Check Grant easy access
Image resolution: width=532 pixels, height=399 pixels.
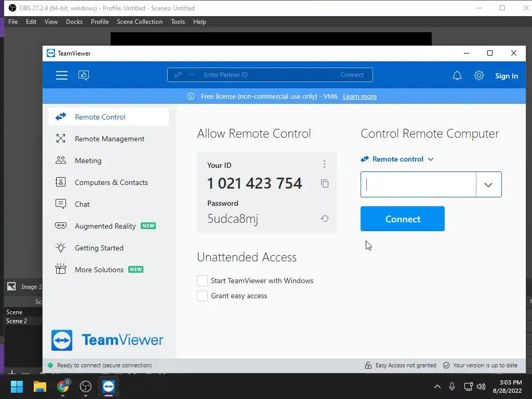point(202,296)
